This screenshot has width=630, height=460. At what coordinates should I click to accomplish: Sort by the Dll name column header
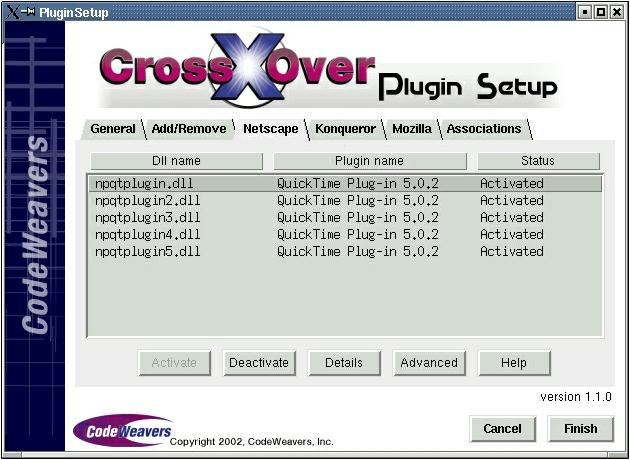(x=176, y=161)
